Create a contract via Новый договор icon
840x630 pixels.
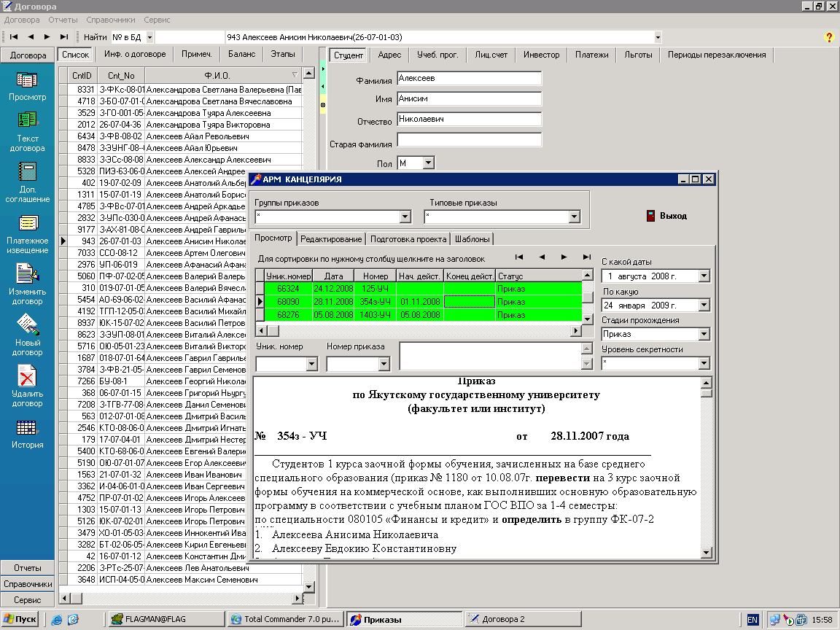(x=27, y=324)
